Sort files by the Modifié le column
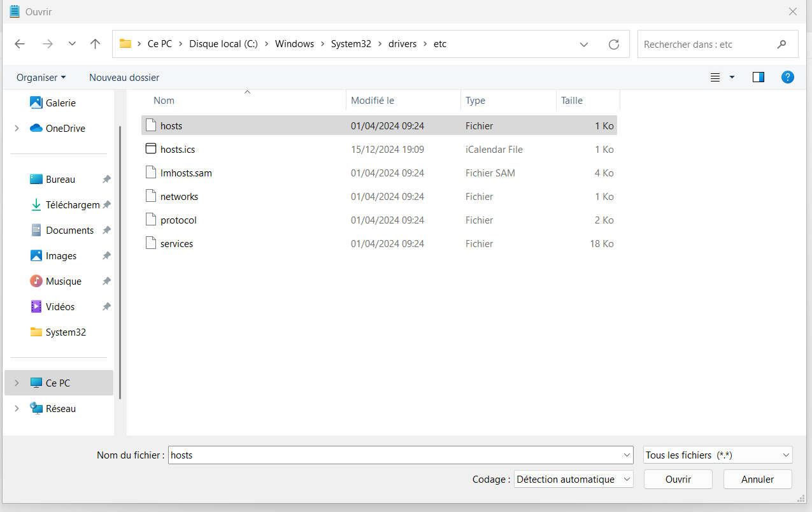Image resolution: width=812 pixels, height=512 pixels. pos(373,101)
